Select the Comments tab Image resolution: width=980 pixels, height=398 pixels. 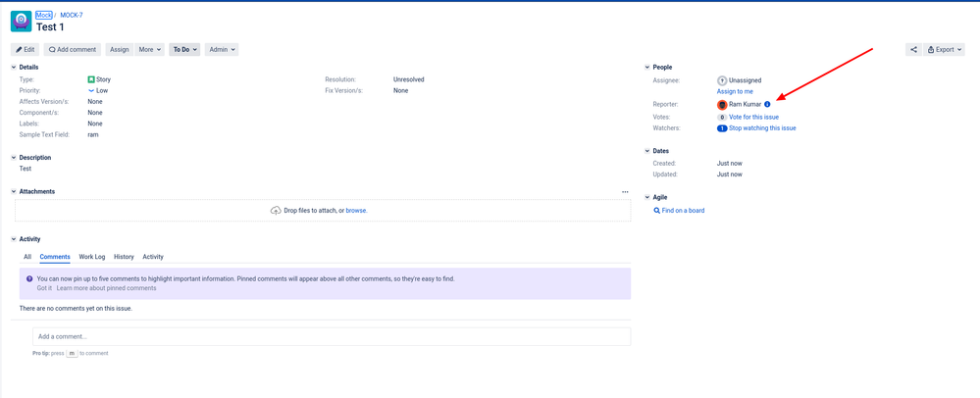(x=55, y=257)
